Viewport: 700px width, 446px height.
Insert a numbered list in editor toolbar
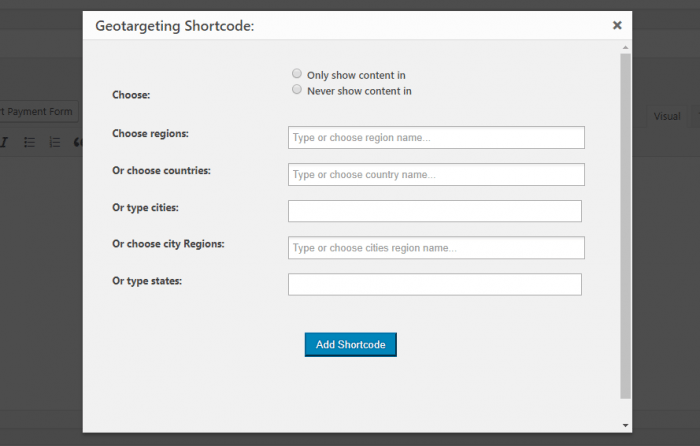point(54,142)
